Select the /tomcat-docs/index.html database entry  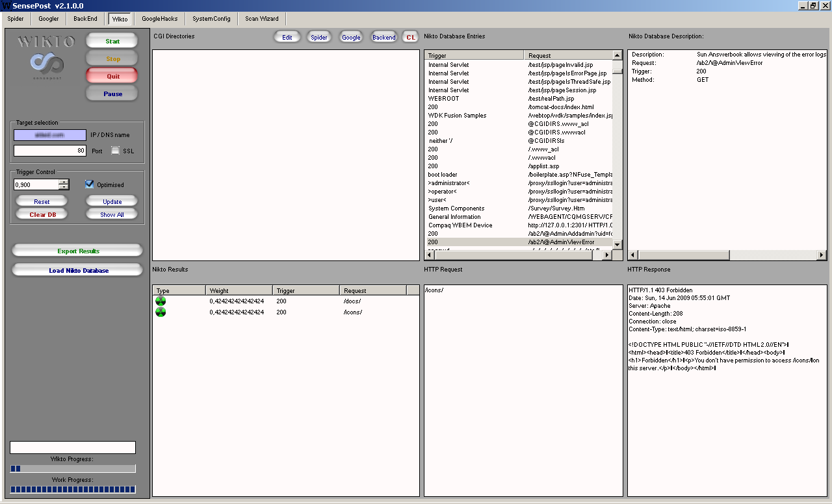tap(560, 107)
